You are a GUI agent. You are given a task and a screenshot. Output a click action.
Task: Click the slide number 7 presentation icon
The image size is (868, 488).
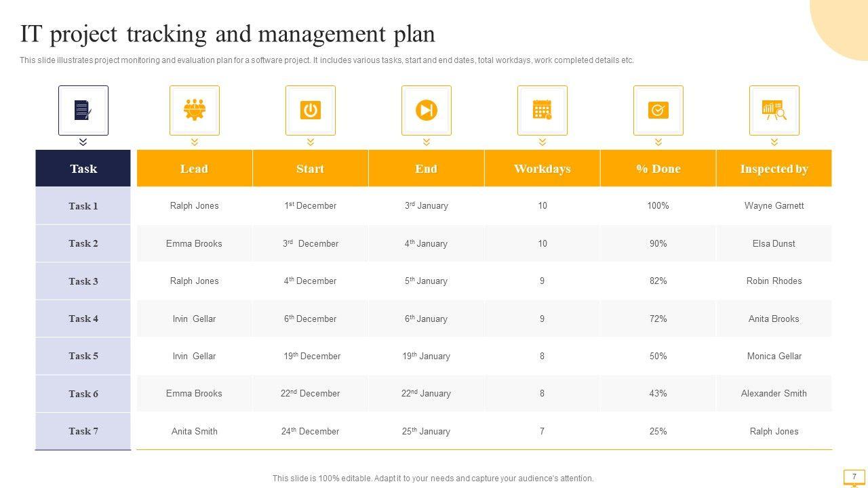pyautogui.click(x=854, y=477)
